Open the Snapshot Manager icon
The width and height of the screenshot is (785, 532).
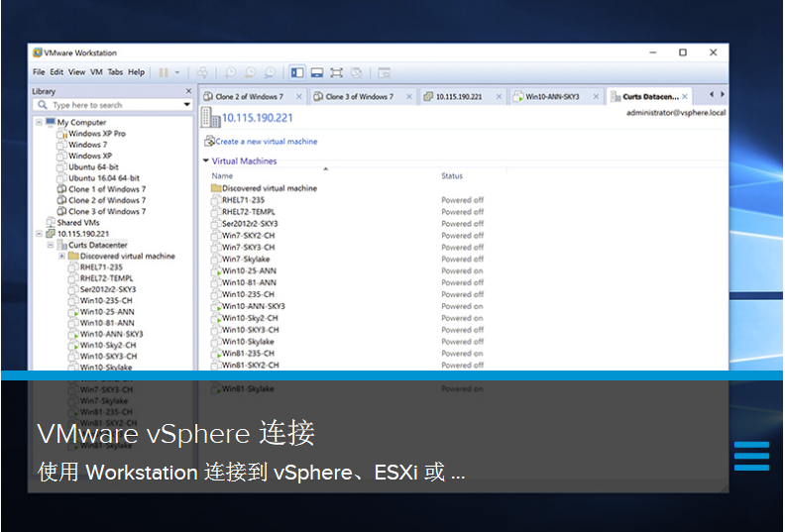[x=270, y=72]
